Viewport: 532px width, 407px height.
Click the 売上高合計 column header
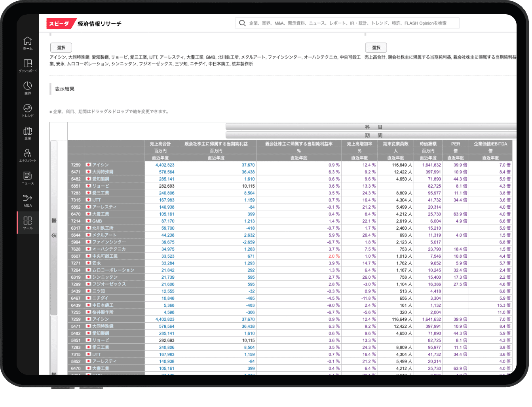click(160, 144)
